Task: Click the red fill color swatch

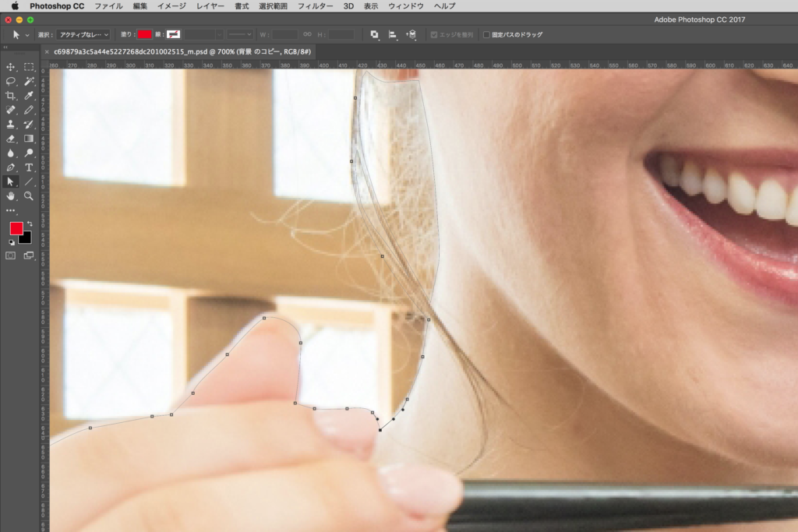Action: 144,35
